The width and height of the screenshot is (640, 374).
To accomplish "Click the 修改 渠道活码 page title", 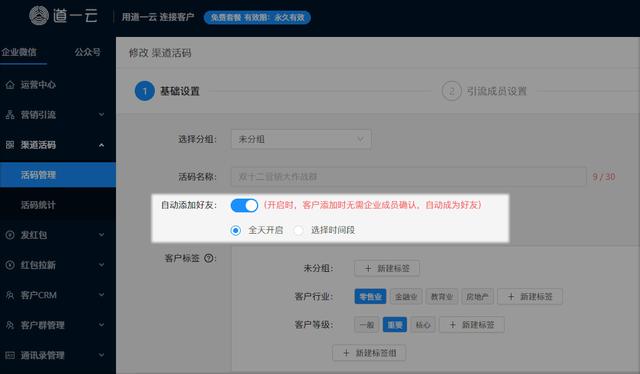I will [x=160, y=53].
